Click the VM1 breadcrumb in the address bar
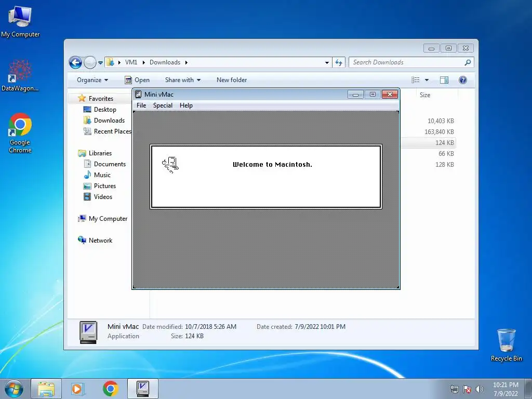Screen dimensions: 532x399 (x=131, y=62)
